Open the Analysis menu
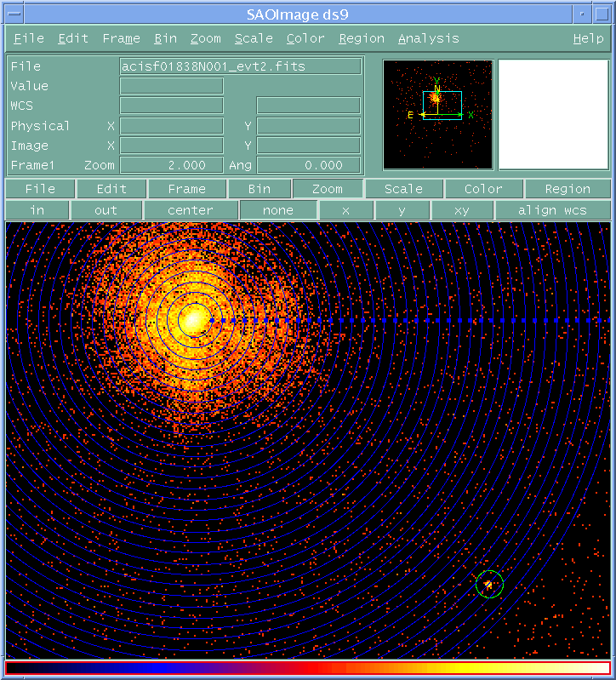 [428, 38]
